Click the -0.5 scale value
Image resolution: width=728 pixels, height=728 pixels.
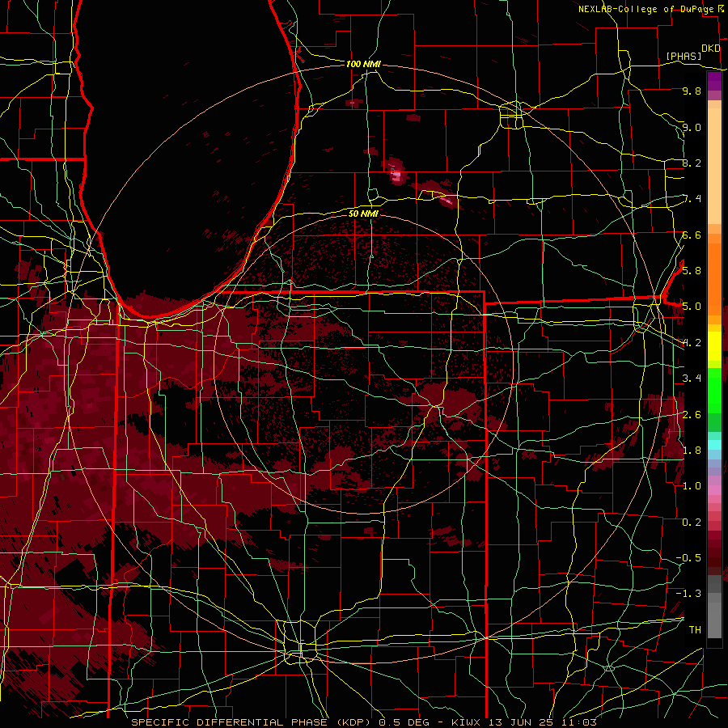pos(688,557)
